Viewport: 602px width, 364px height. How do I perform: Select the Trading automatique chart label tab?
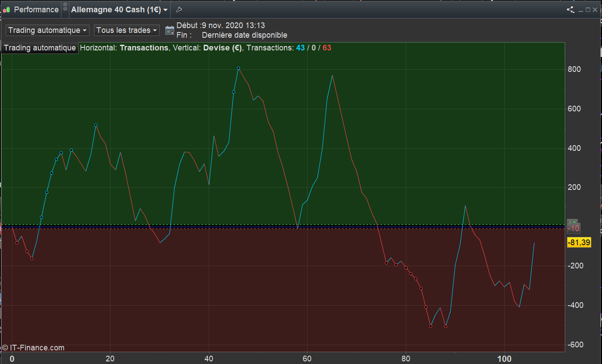click(x=40, y=48)
